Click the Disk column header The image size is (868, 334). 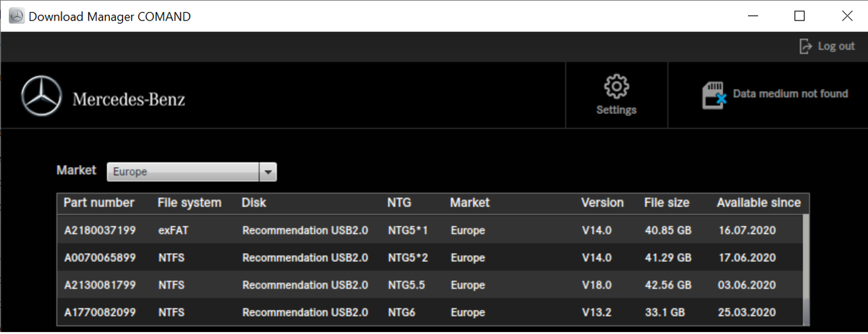(254, 202)
